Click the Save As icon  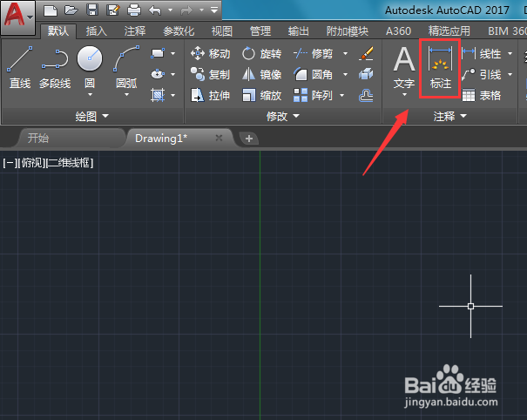coord(113,10)
